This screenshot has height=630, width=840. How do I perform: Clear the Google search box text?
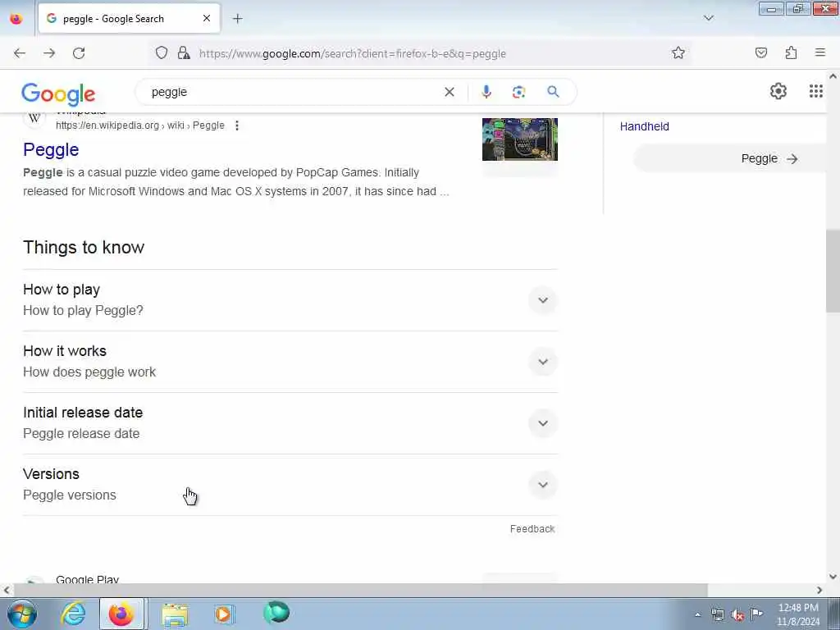[x=449, y=92]
